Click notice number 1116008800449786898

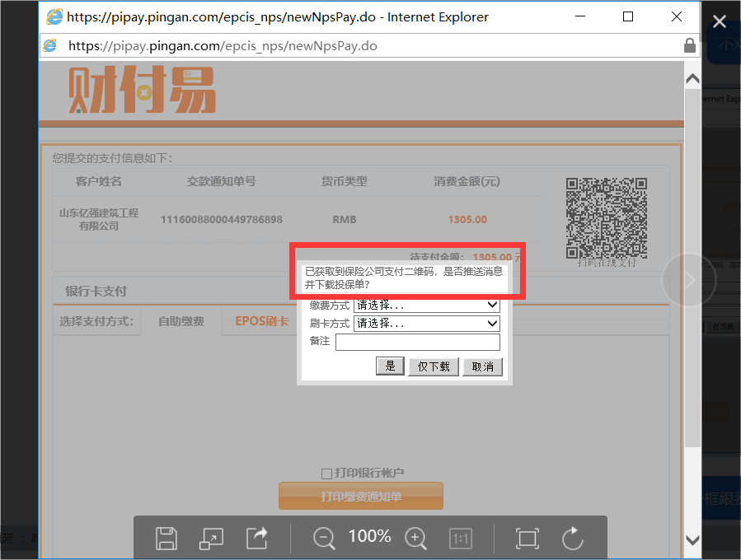[x=222, y=220]
